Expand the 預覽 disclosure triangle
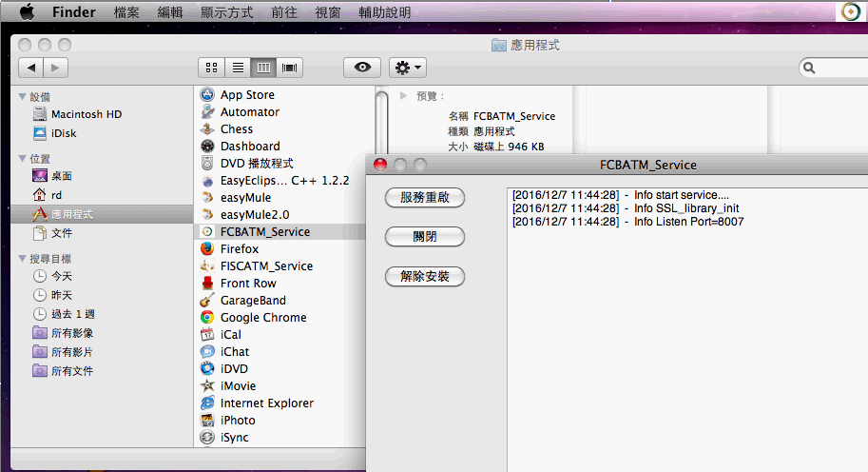868x472 pixels. tap(404, 96)
